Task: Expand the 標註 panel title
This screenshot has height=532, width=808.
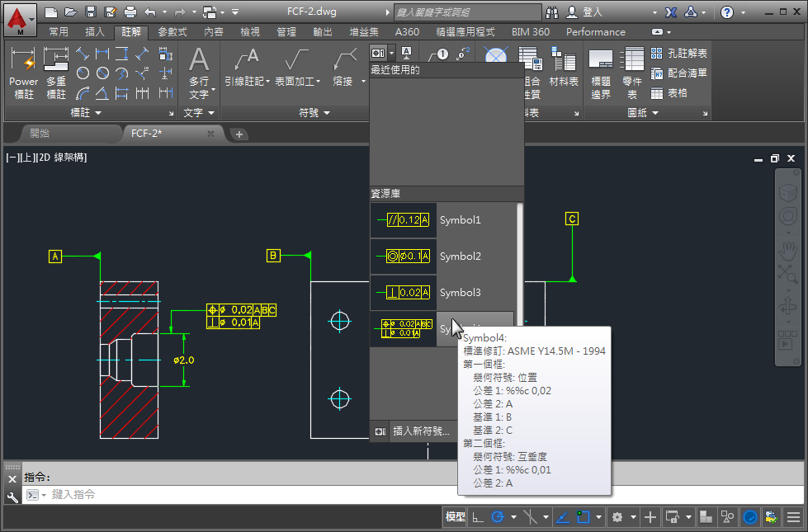Action: [86, 113]
